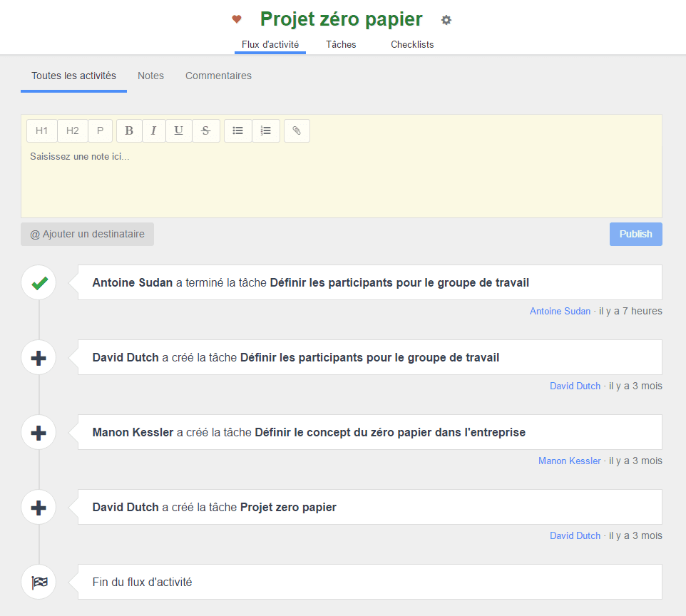Open Manon Kessler profile link
Image resolution: width=686 pixels, height=616 pixels.
(x=569, y=461)
